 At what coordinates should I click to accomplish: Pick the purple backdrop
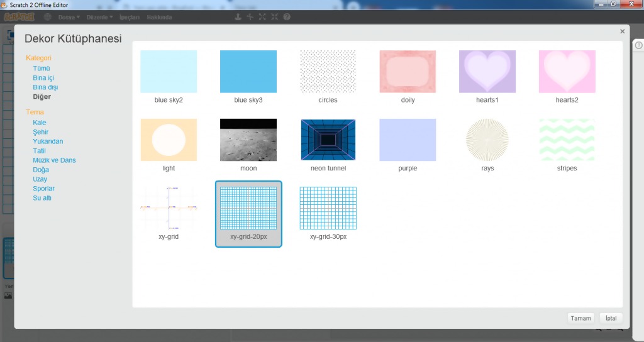pos(408,140)
